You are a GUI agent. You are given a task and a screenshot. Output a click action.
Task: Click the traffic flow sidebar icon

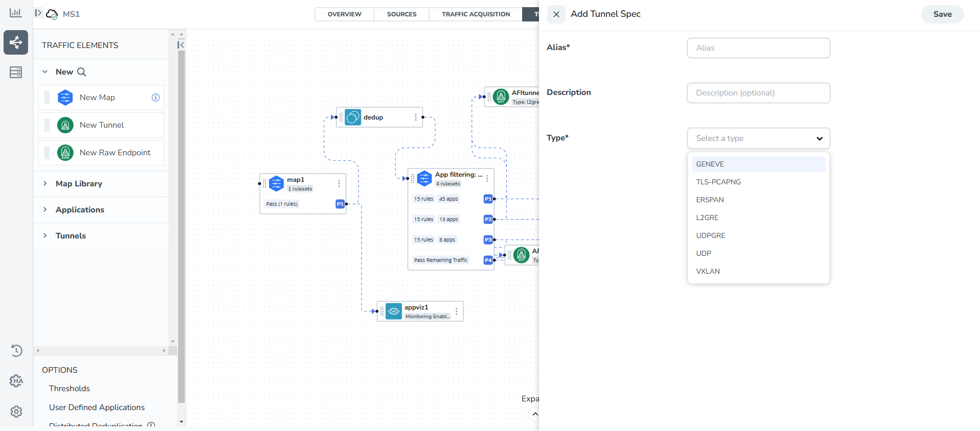click(16, 42)
